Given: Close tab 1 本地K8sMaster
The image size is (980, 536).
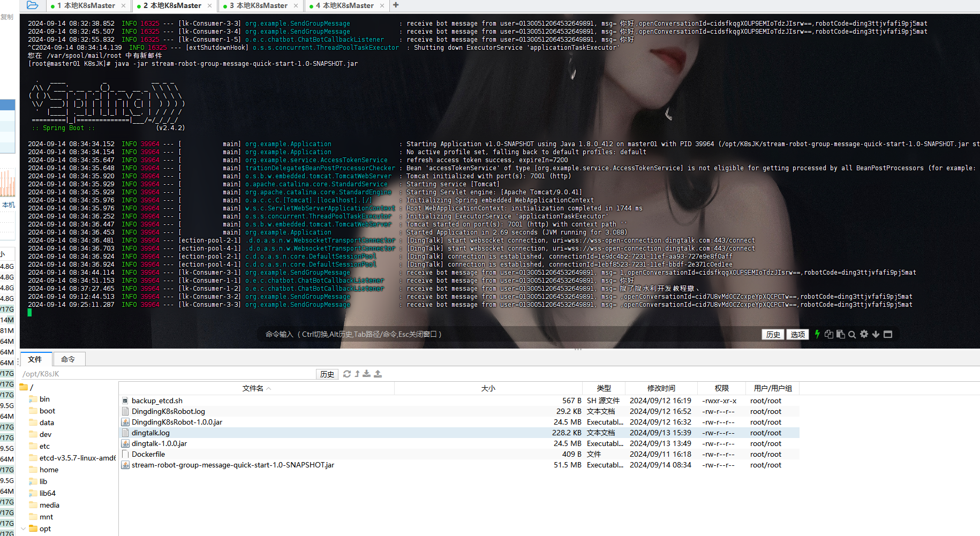Looking at the screenshot, I should point(124,5).
